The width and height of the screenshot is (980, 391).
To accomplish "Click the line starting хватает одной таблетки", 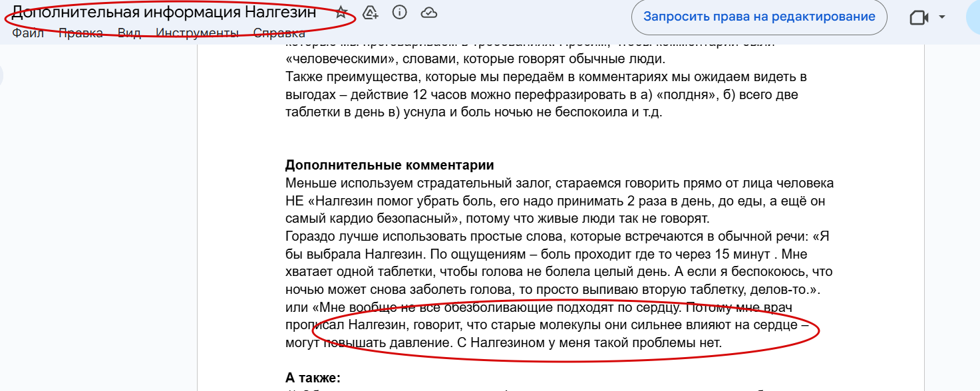I will pyautogui.click(x=559, y=272).
